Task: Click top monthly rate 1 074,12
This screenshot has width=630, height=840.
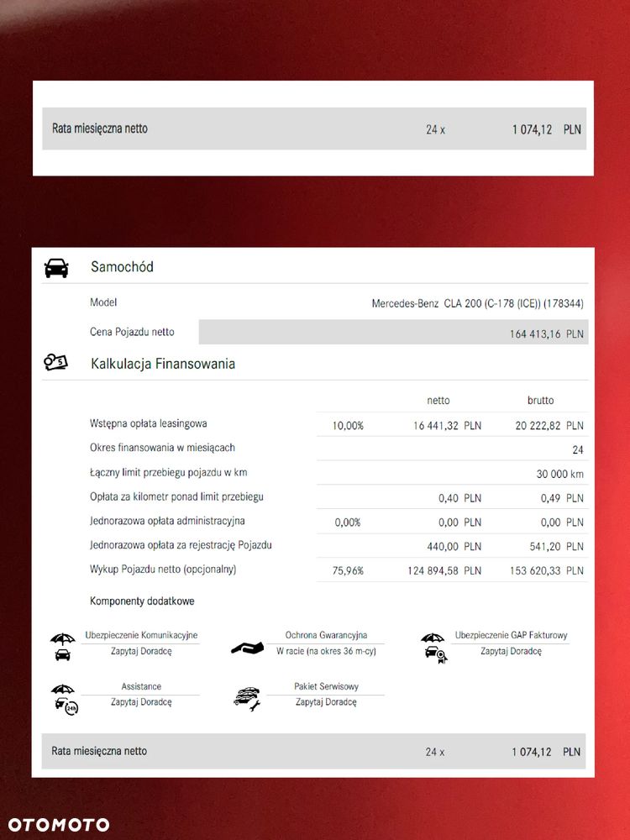Action: tap(532, 129)
